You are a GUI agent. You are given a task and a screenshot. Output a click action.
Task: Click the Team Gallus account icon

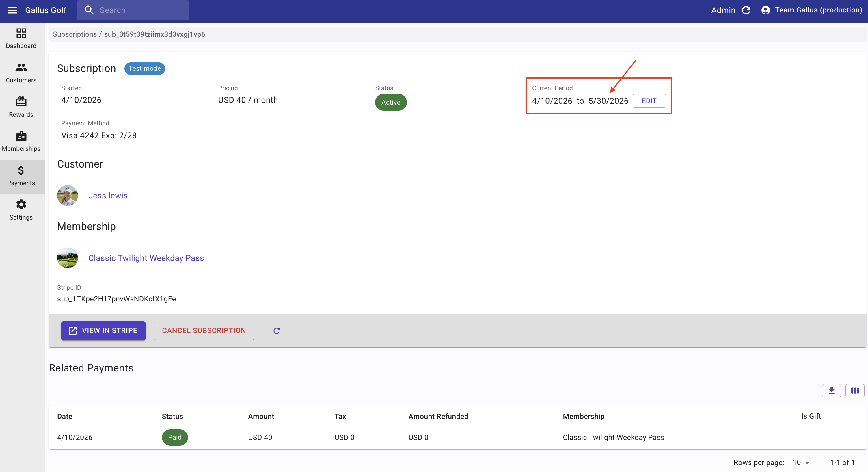[765, 10]
